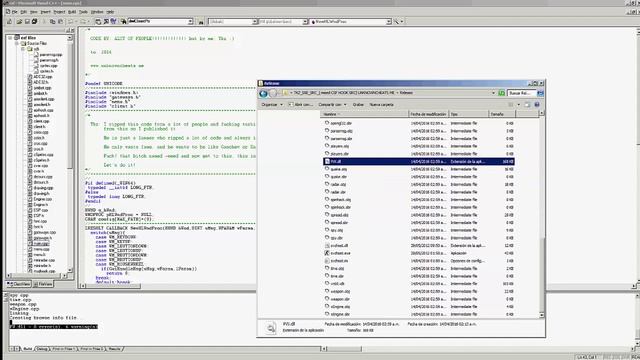The image size is (640, 360).
Task: Click the Explorer file list vertical scrollbar
Action: pyautogui.click(x=542, y=214)
